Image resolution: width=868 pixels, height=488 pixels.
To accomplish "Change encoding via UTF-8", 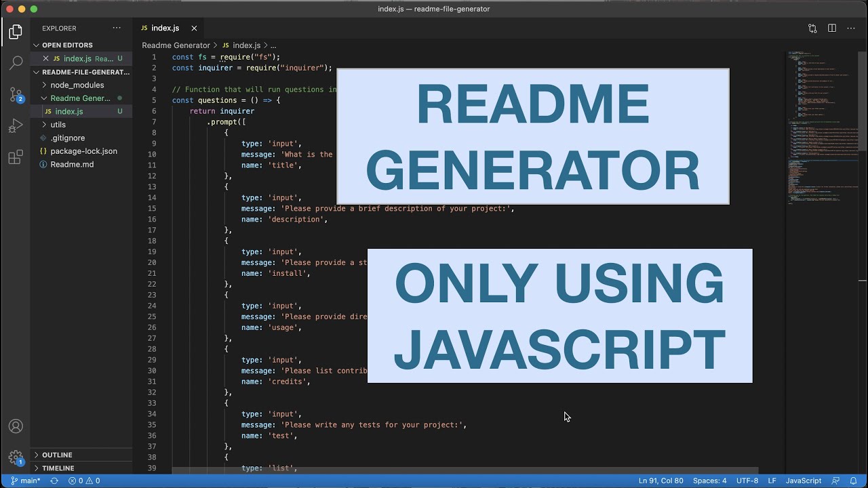I will 747,481.
